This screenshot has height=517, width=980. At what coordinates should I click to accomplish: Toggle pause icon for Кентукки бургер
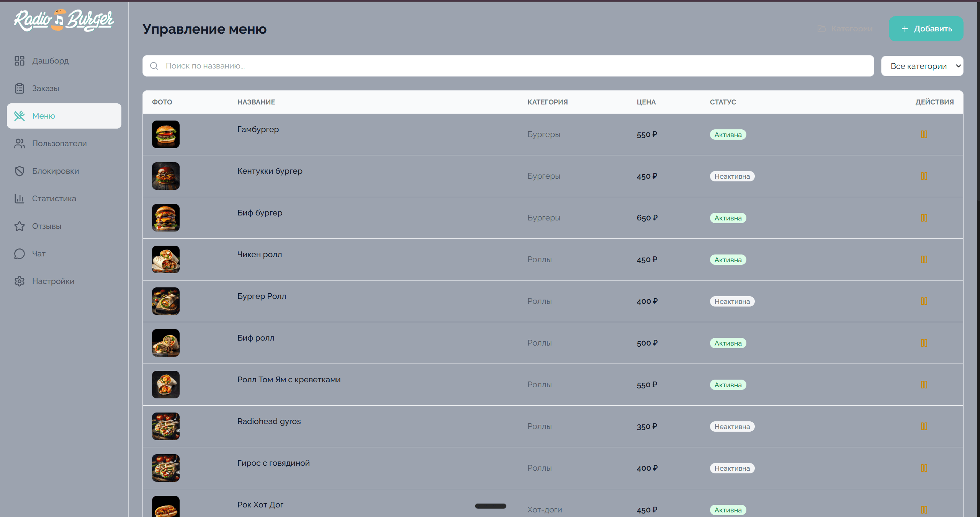coord(924,176)
